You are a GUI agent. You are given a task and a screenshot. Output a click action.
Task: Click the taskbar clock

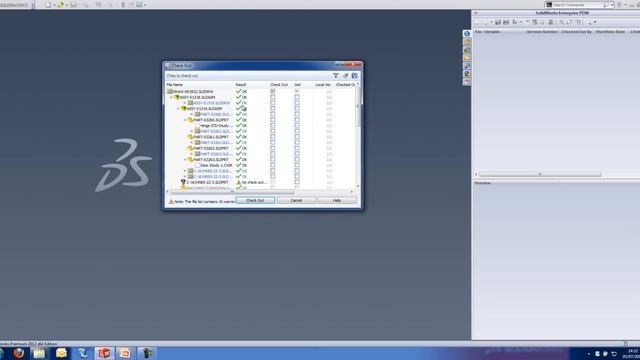633,353
